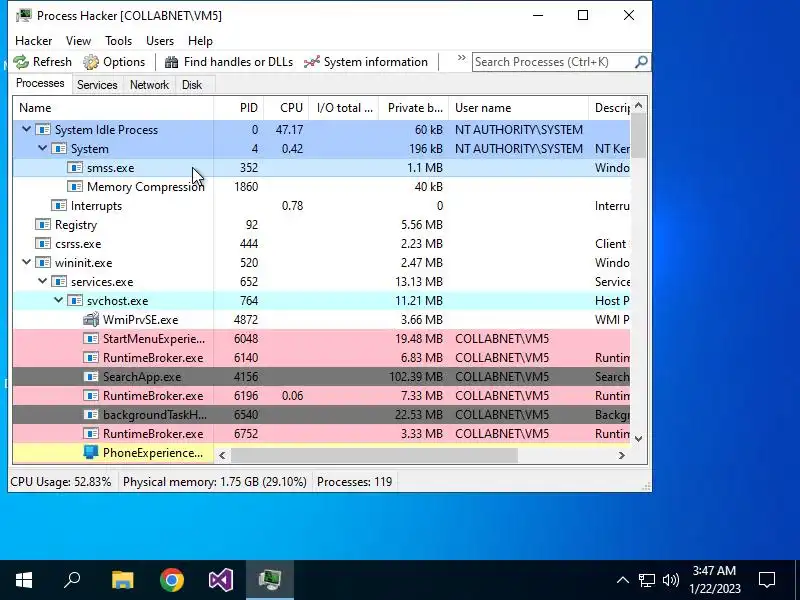The image size is (800, 600).
Task: Click the csrss.exe process icon
Action: (43, 244)
